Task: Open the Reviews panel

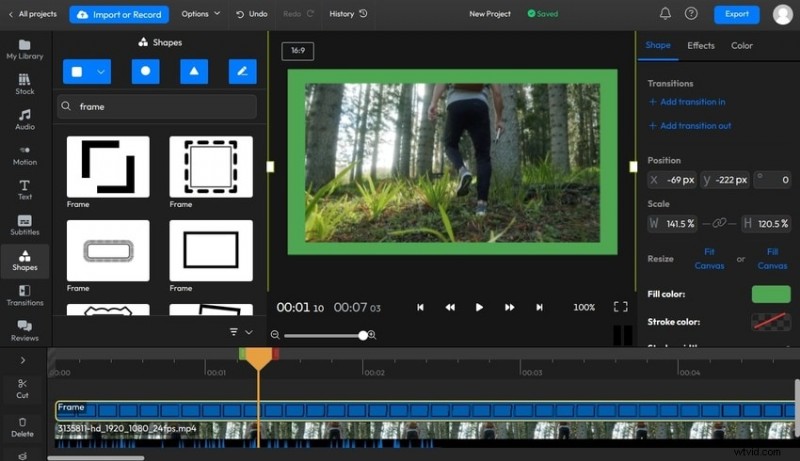Action: tap(24, 331)
